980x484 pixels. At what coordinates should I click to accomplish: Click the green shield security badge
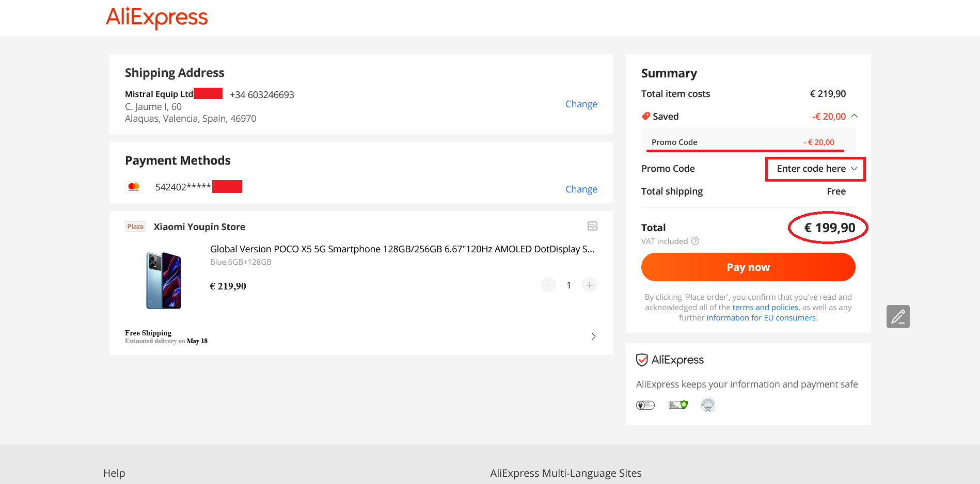678,405
